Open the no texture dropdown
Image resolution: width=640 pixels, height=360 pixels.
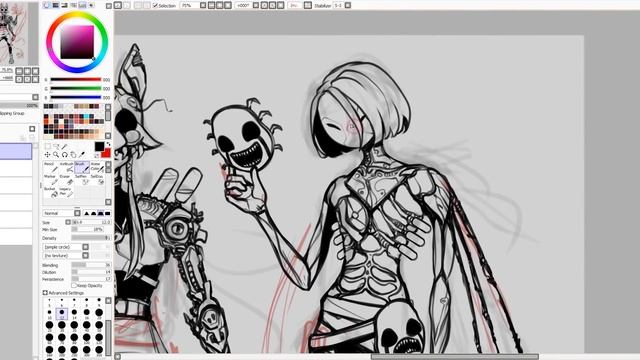tap(85, 256)
